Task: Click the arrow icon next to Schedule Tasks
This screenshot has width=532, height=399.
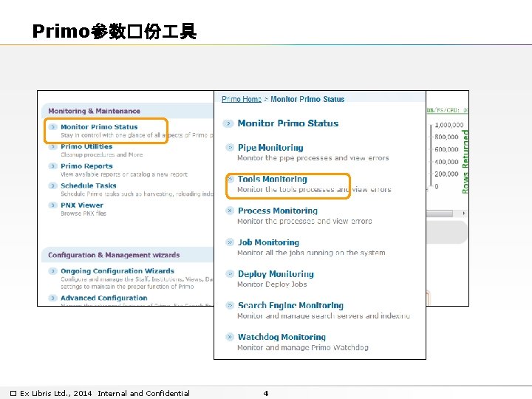Action: [52, 185]
